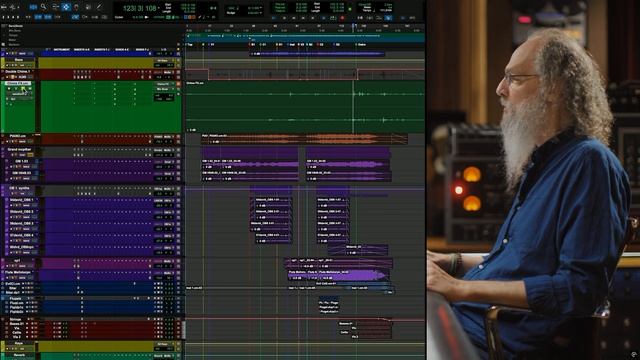Select the Pencil tool
Image resolution: width=640 pixels, height=360 pixels.
pos(99,7)
